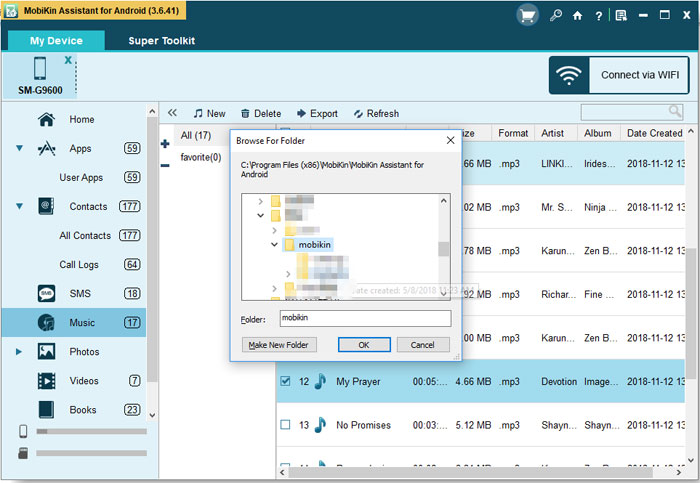Open the home icon in title bar

coord(577,16)
